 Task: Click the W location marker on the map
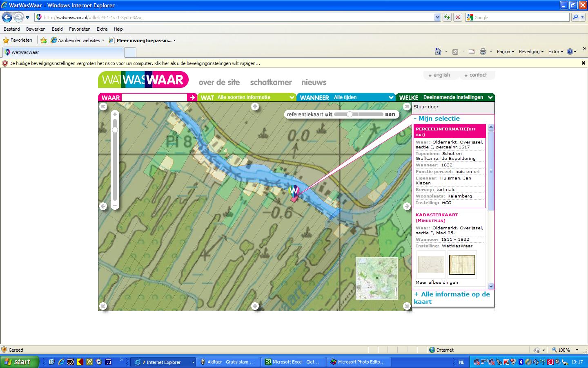[294, 191]
